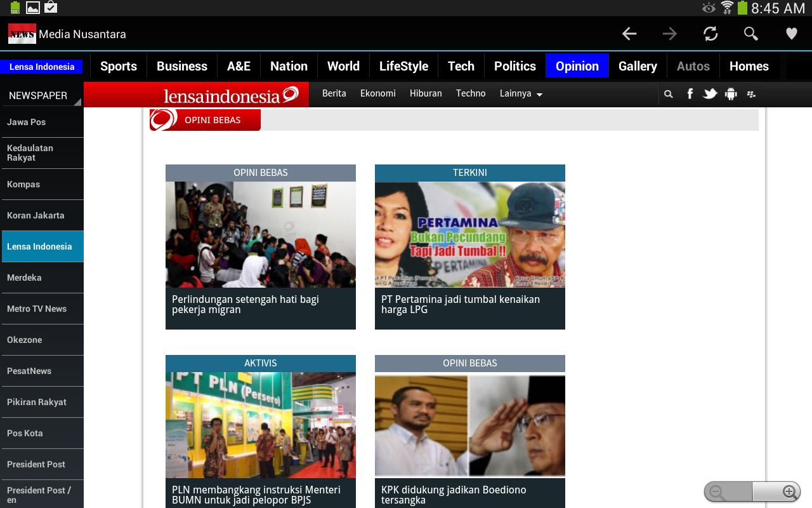812x508 pixels.
Task: Switch to the Sports tab
Action: click(x=119, y=66)
